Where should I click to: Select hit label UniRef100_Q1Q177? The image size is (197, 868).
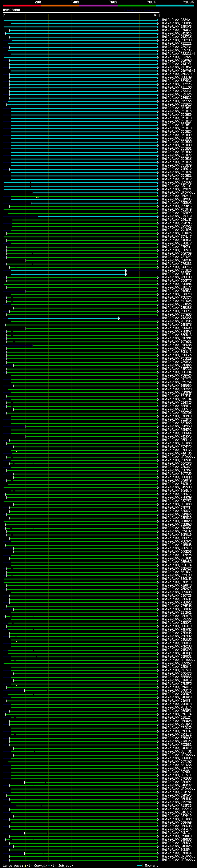(177, 287)
